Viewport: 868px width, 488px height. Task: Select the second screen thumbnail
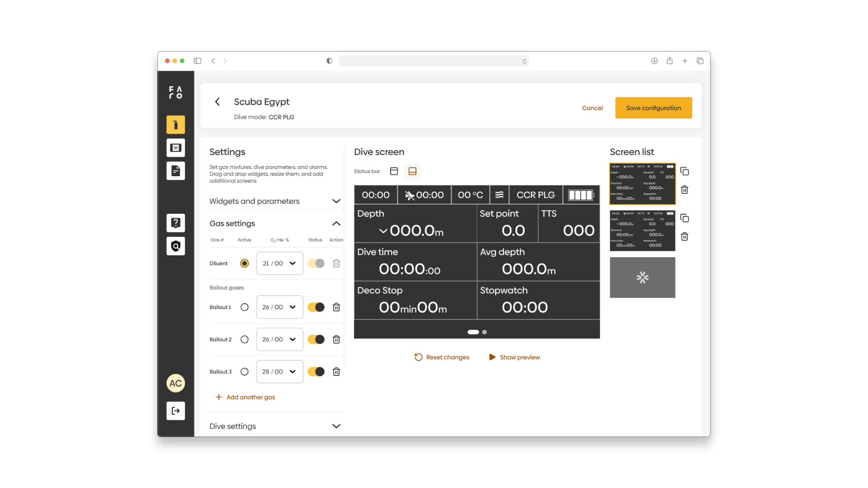pyautogui.click(x=642, y=230)
